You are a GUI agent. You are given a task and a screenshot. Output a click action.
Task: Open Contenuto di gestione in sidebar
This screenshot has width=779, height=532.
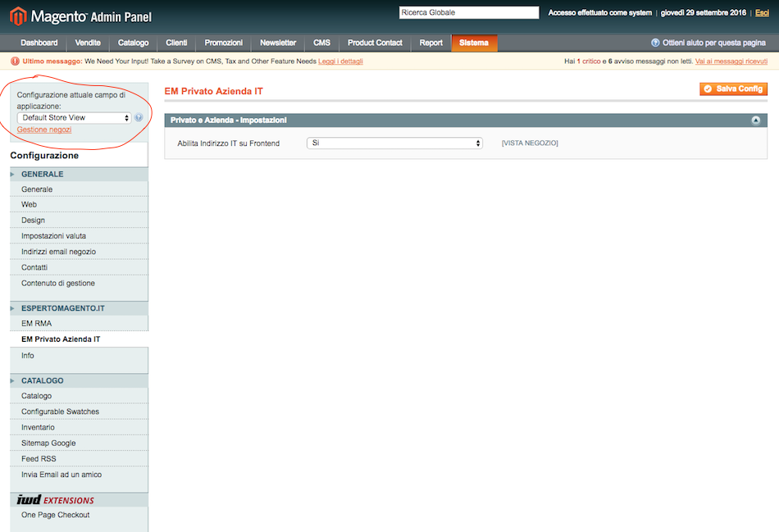click(79, 283)
